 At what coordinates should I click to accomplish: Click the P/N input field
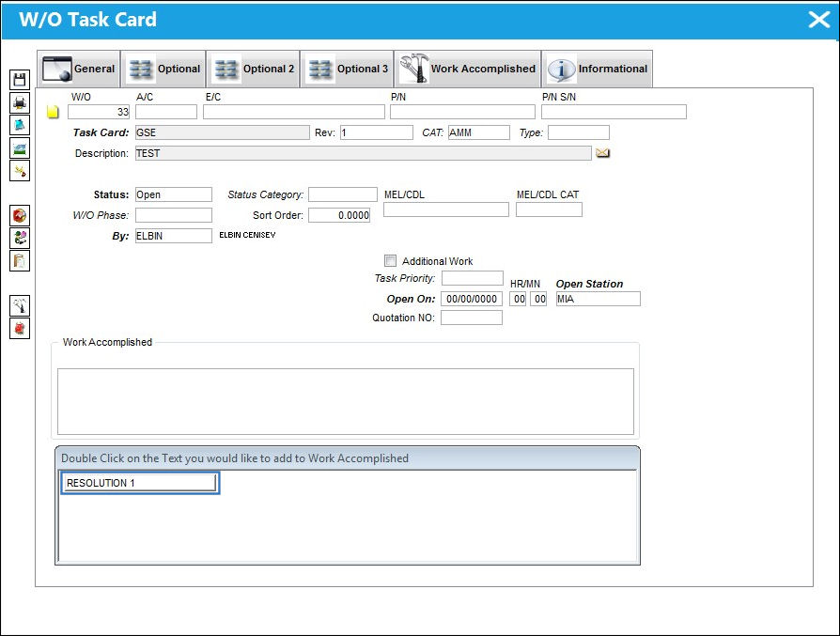pyautogui.click(x=463, y=112)
